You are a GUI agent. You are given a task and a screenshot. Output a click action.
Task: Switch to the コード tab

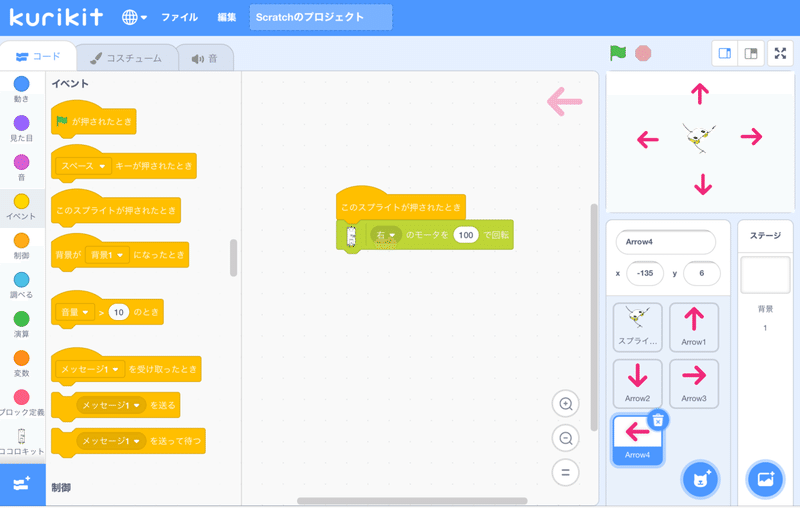click(x=38, y=57)
